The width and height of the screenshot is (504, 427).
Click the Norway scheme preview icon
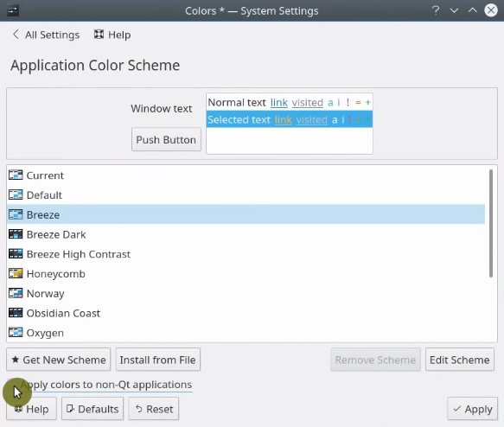coord(16,293)
